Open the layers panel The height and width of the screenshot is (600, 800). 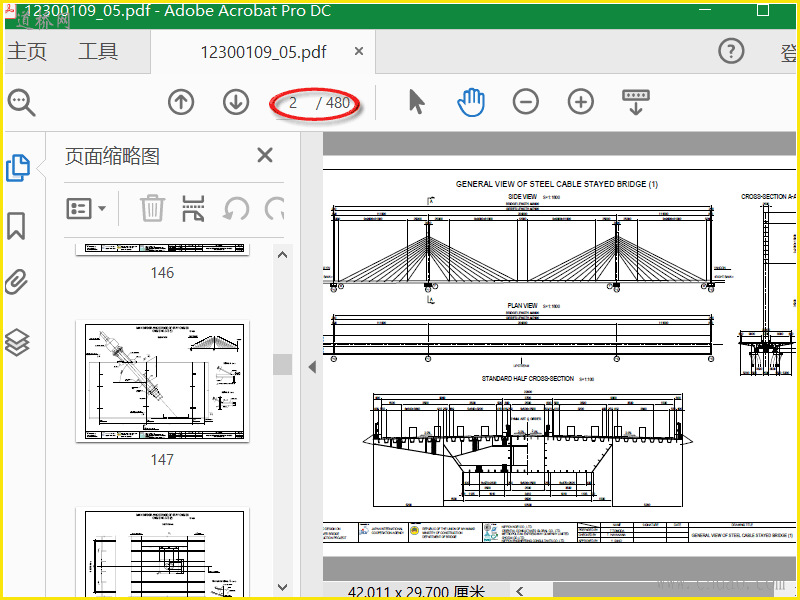pyautogui.click(x=17, y=342)
